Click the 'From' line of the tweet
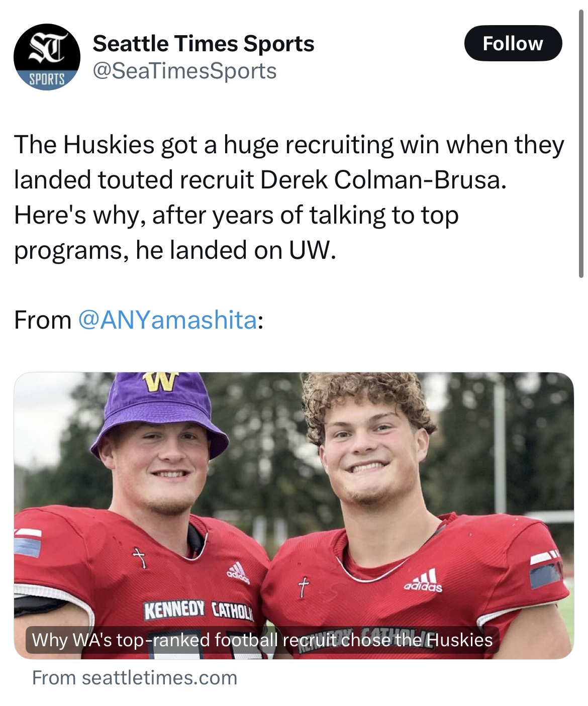Image resolution: width=588 pixels, height=706 pixels. point(42,320)
